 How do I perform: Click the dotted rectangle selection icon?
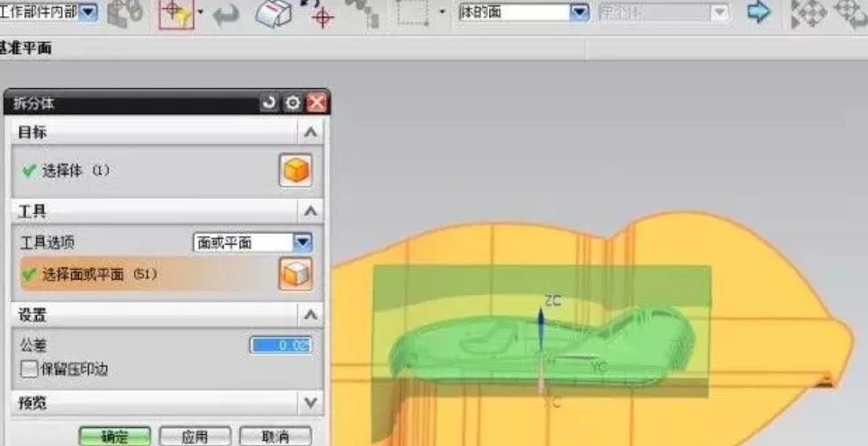[x=412, y=12]
